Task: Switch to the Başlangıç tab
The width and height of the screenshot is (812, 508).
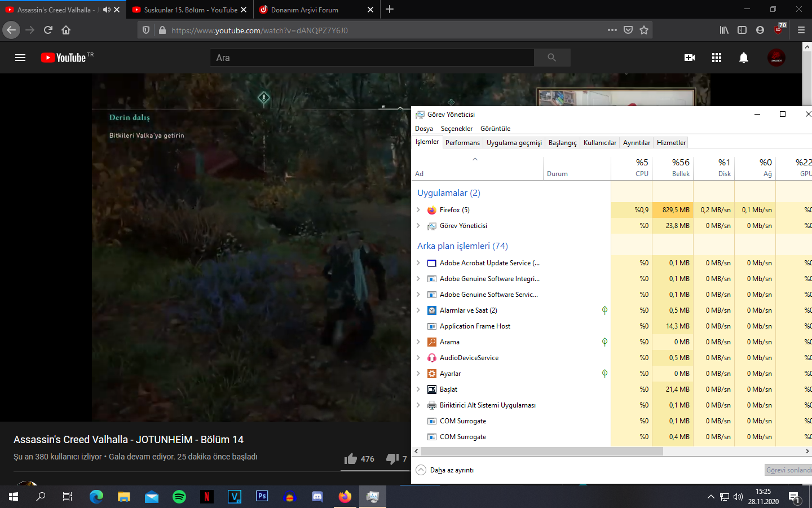Action: 563,143
